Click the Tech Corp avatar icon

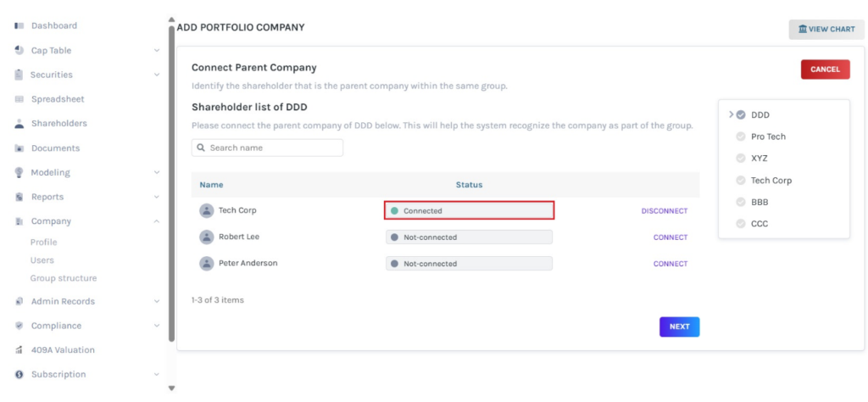pyautogui.click(x=206, y=210)
